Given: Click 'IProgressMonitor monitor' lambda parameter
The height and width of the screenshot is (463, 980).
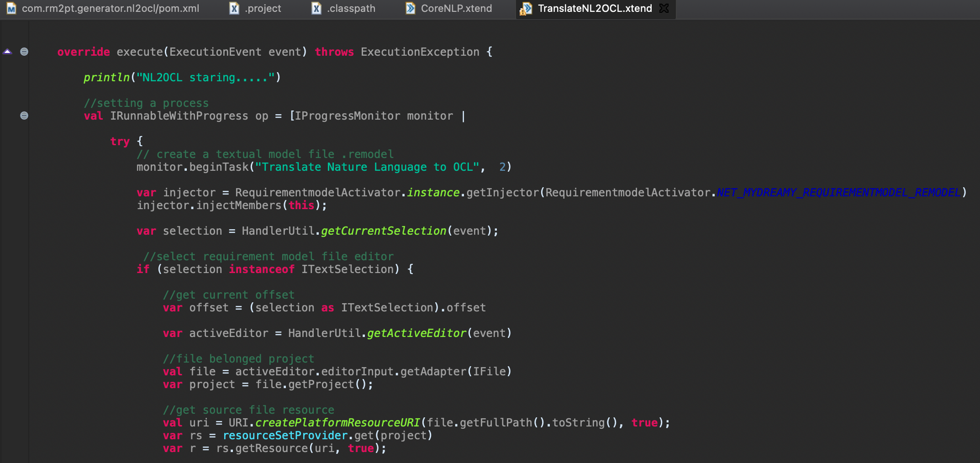Looking at the screenshot, I should 374,116.
